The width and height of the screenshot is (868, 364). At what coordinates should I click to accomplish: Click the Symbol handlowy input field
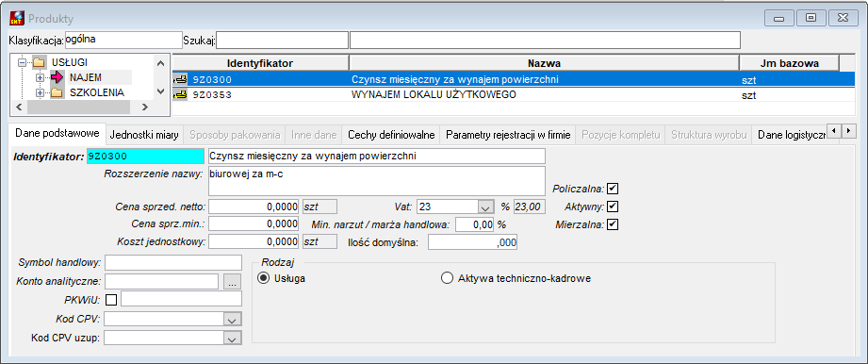pos(173,262)
